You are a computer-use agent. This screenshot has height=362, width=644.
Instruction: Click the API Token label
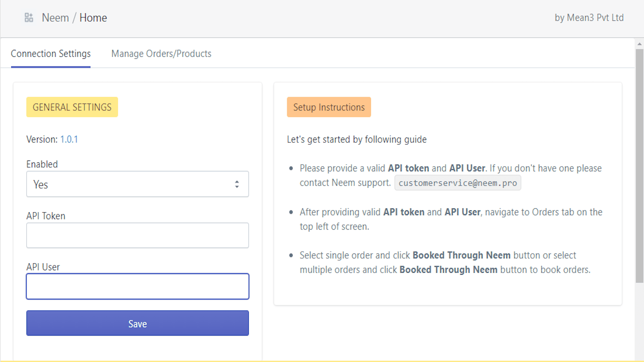click(x=46, y=216)
